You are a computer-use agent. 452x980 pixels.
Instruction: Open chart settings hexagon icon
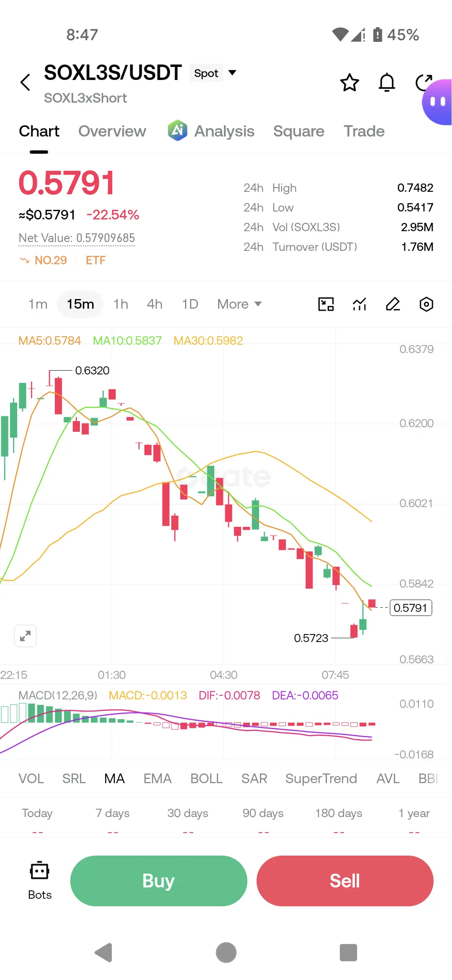426,304
